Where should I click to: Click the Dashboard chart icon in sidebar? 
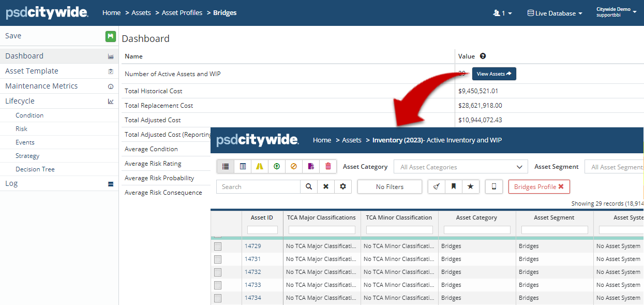[111, 56]
